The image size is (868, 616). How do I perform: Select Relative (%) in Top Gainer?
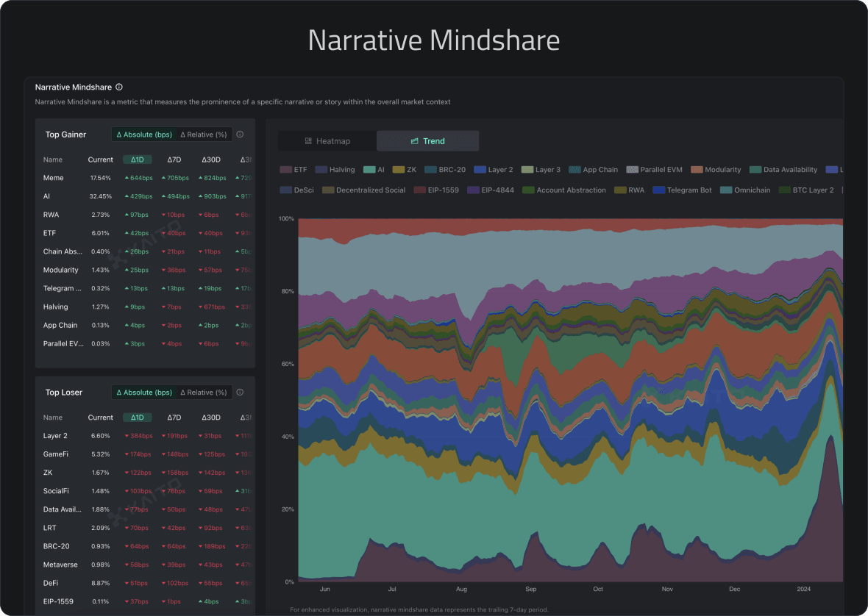pos(204,135)
